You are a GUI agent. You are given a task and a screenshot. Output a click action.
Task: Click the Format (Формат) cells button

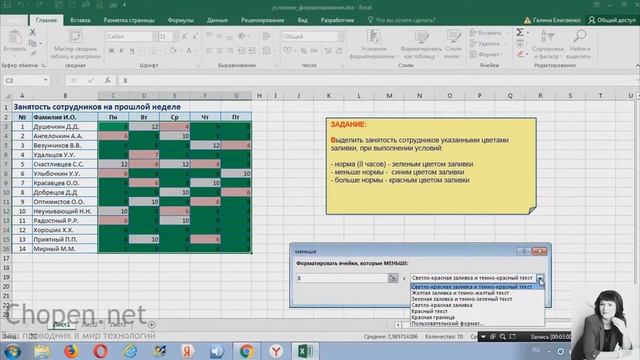[485, 54]
